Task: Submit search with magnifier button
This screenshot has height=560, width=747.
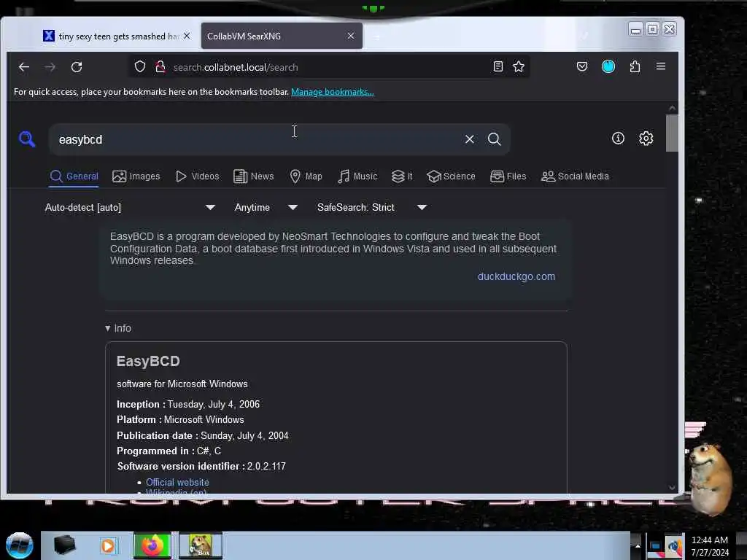Action: [x=494, y=139]
